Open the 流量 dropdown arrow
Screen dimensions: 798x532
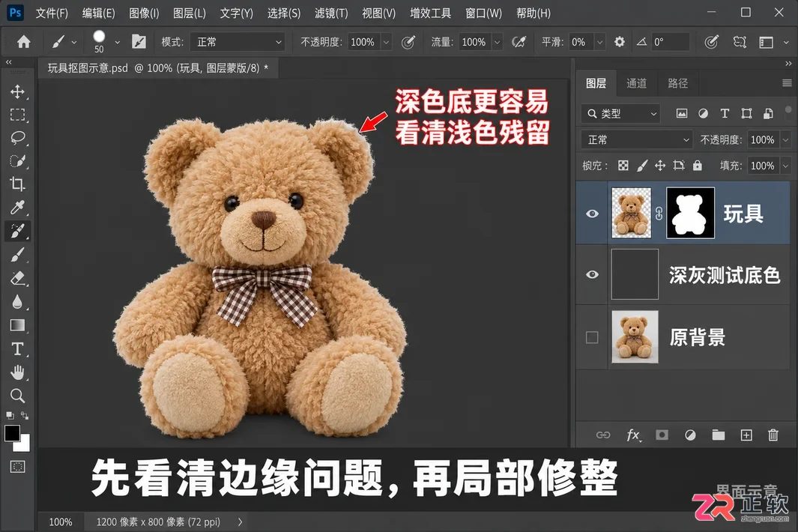(498, 42)
